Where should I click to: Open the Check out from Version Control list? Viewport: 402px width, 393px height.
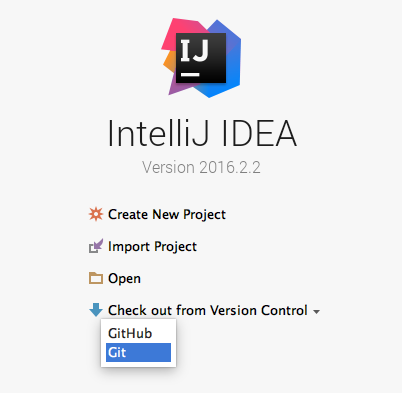208,310
